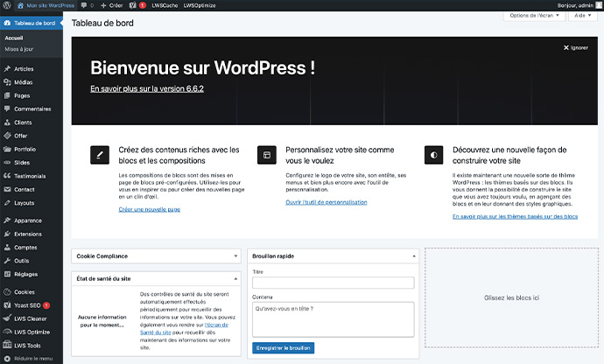Open Bonjour, admin account menu
This screenshot has width=604, height=364.
(579, 5)
